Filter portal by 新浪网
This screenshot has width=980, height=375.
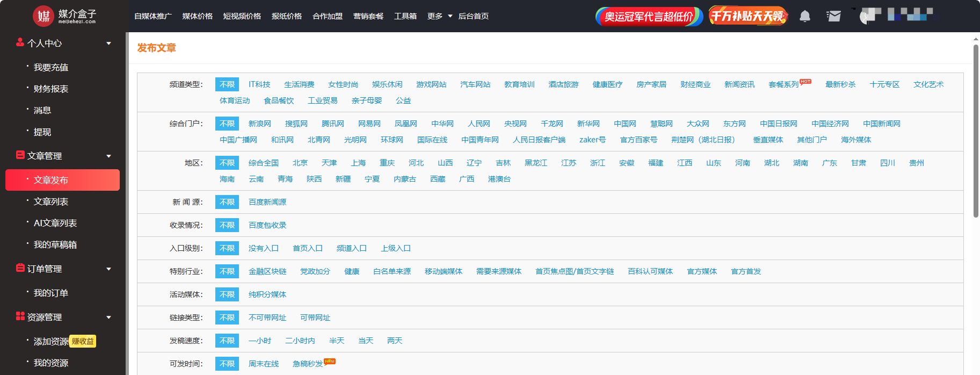(260, 124)
